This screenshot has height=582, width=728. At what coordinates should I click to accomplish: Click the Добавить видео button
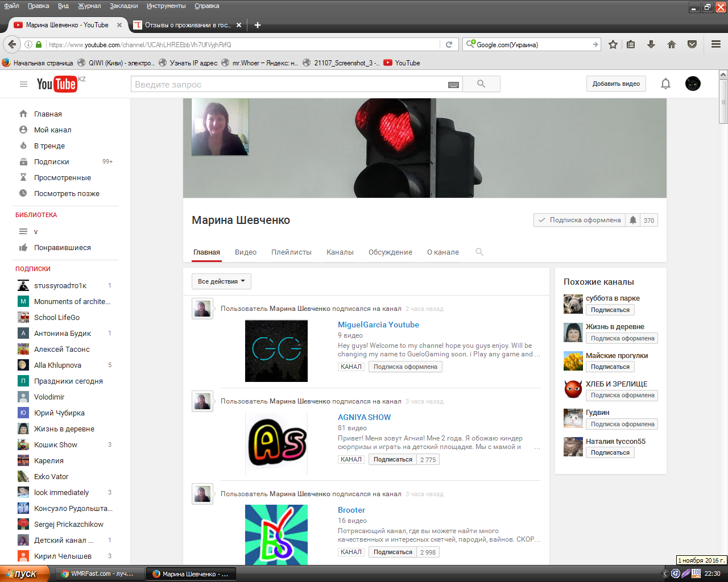click(616, 84)
